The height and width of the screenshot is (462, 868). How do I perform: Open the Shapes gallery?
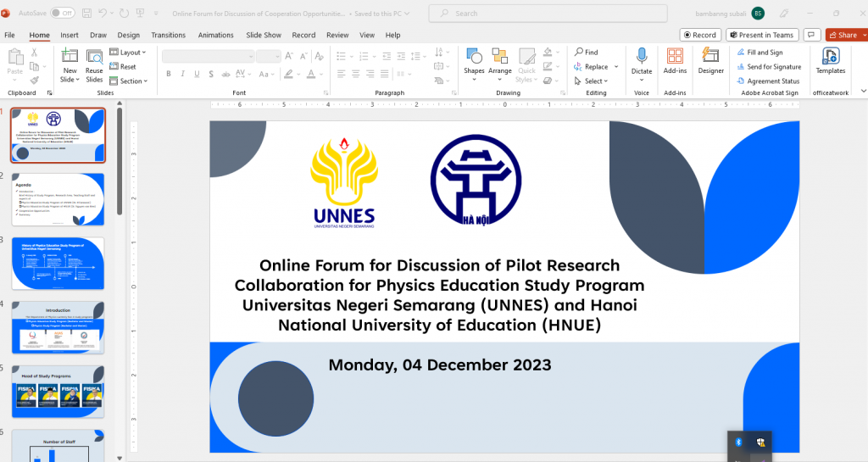click(474, 57)
